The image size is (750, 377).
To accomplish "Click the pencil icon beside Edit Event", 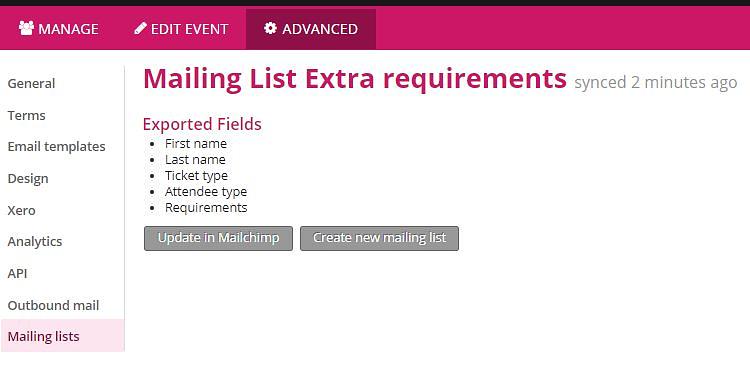I will 140,28.
